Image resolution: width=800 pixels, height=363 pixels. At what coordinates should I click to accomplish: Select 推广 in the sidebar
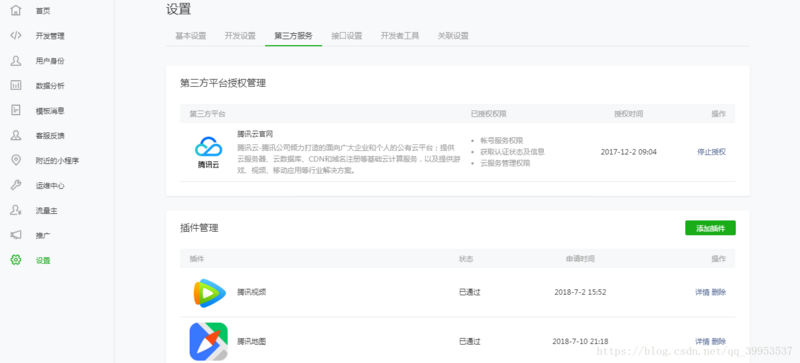coord(43,236)
